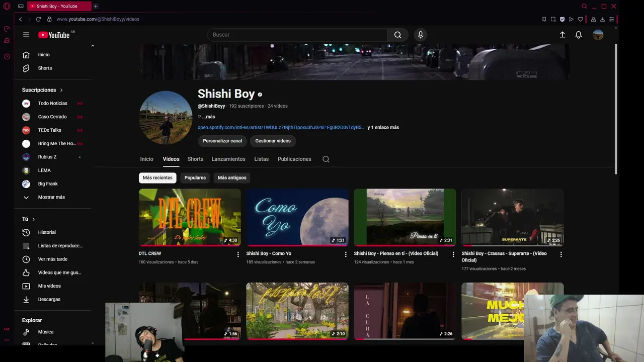Expand Suscripciones section chevron
The height and width of the screenshot is (362, 644).
(61, 90)
